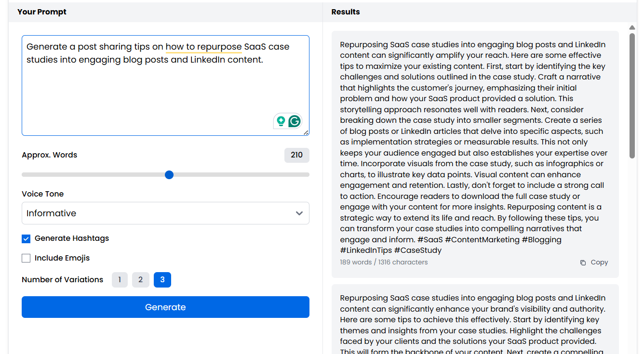Click the Approx. Words slider handle
Image resolution: width=644 pixels, height=354 pixels.
tap(169, 175)
